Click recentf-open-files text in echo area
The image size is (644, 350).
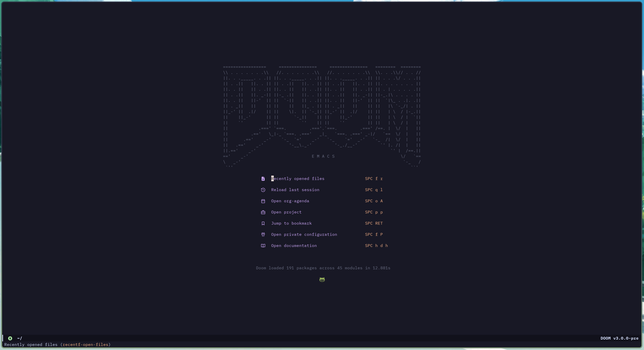click(x=85, y=345)
